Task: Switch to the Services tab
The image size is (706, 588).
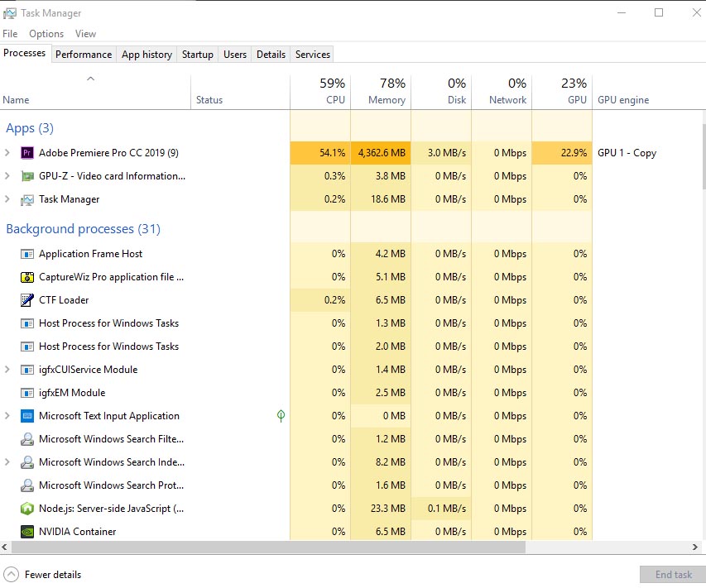Action: [x=313, y=55]
